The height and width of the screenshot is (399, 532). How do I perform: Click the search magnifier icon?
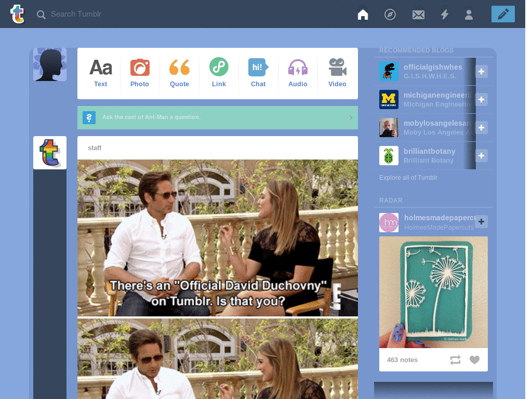[x=41, y=15]
